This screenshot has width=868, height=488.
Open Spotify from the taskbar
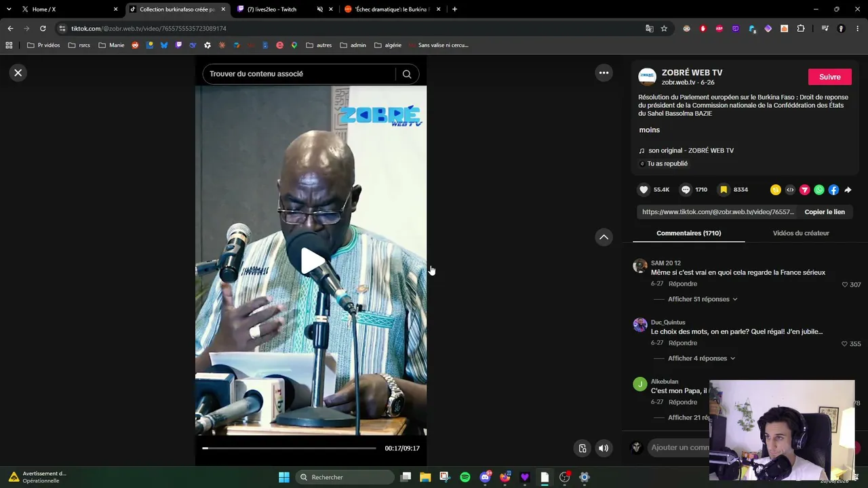[x=465, y=477]
